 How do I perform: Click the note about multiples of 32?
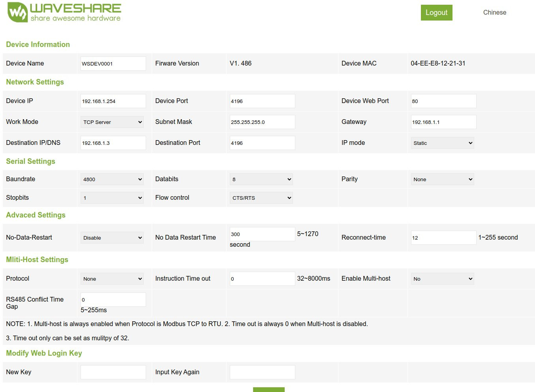(68, 338)
